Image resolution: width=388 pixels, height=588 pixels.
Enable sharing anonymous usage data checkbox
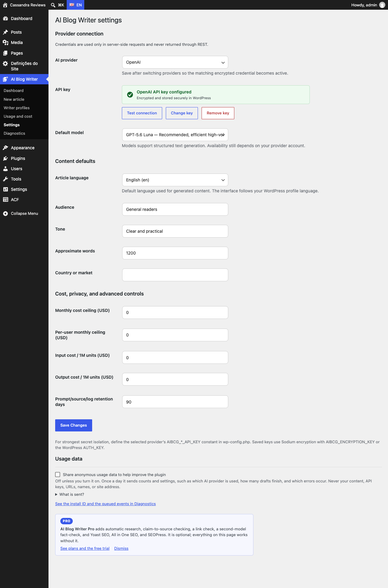(58, 475)
